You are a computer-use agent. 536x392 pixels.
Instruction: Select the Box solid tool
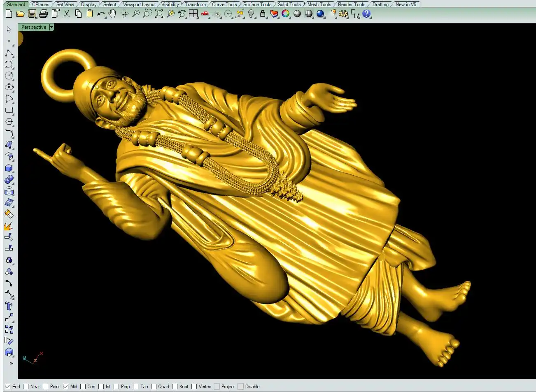coord(9,168)
